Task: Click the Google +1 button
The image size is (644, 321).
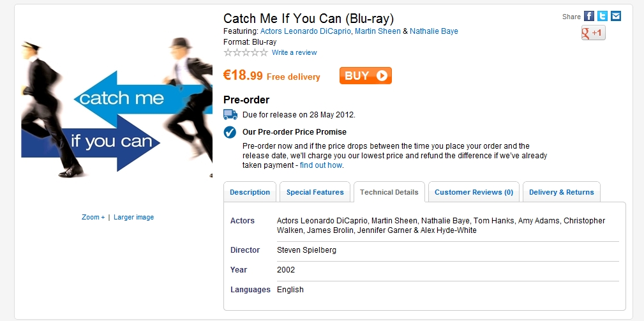Action: pos(593,33)
